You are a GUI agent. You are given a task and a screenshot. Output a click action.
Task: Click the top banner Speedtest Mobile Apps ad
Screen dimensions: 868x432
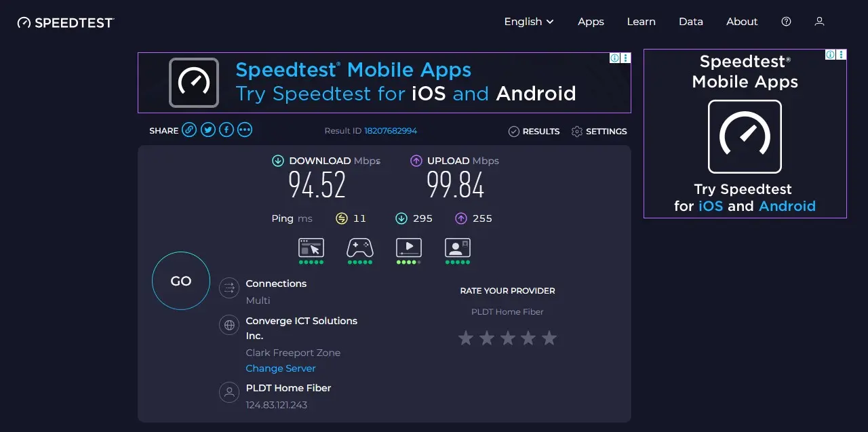pos(384,83)
